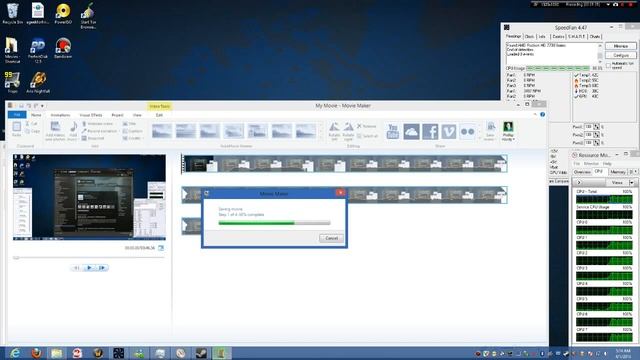The width and height of the screenshot is (640, 360).
Task: Click the Play button under preview
Action: tap(89, 268)
